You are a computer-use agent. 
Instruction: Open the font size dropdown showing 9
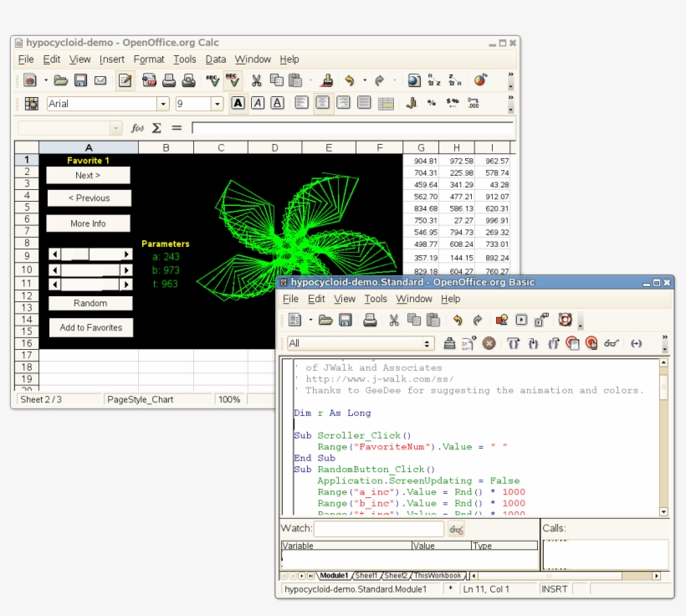coord(218,103)
